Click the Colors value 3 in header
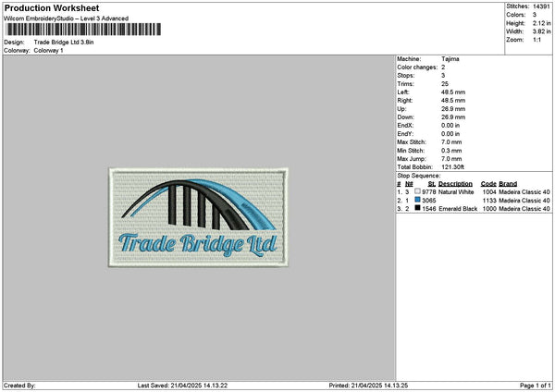The image size is (555, 392). pos(535,15)
